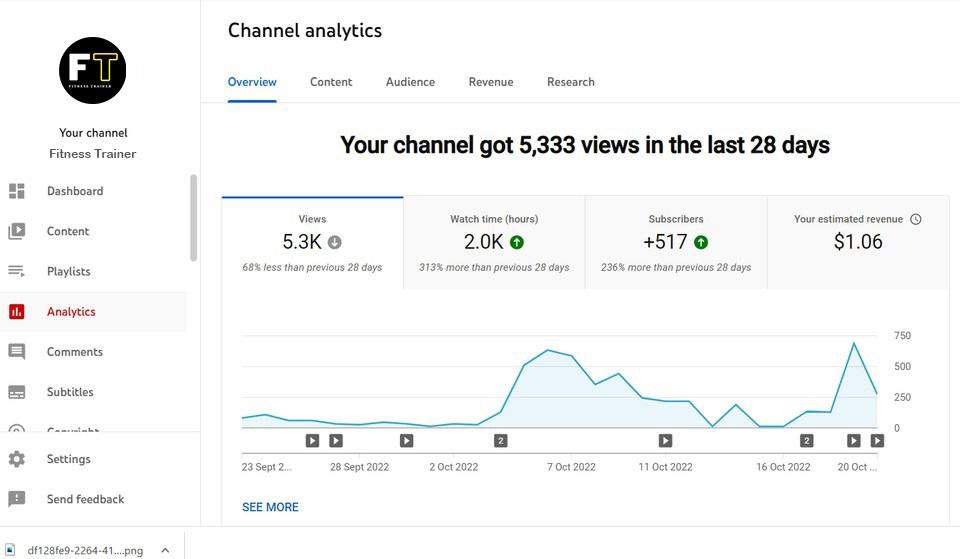Click the video marker above 28 Sept 2022
The image size is (960, 559).
336,440
